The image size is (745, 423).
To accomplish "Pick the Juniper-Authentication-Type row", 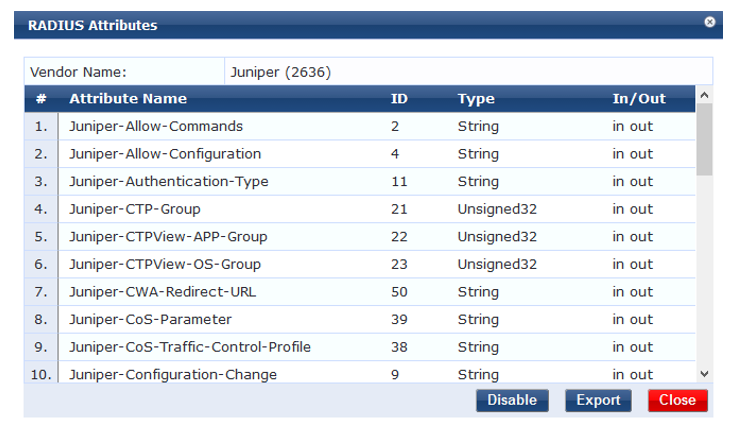I will pos(168,182).
